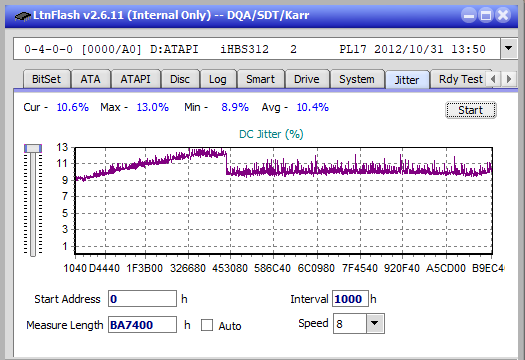Click the LtnFlash chip icon in title bar

(22, 15)
